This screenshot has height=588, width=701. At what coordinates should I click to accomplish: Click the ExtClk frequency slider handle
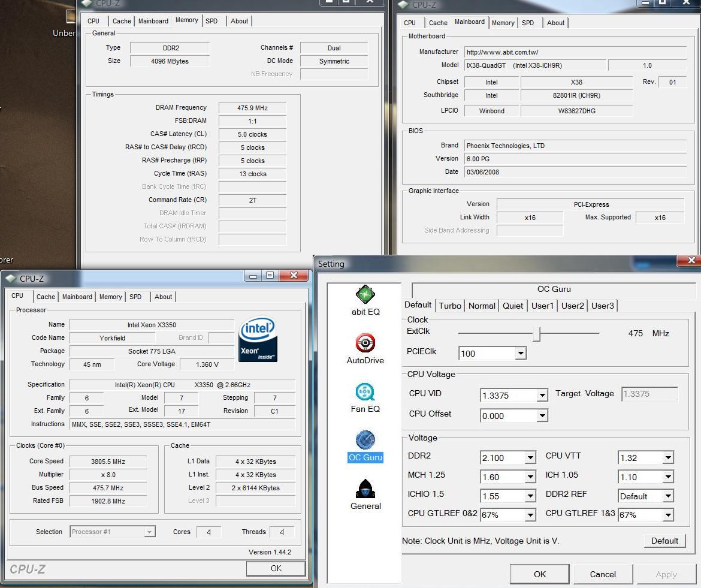tap(537, 334)
